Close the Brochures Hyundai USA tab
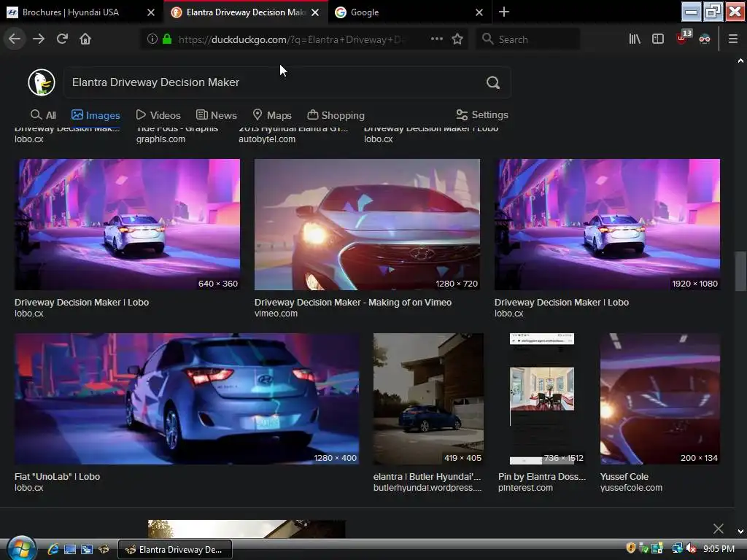 pyautogui.click(x=151, y=12)
